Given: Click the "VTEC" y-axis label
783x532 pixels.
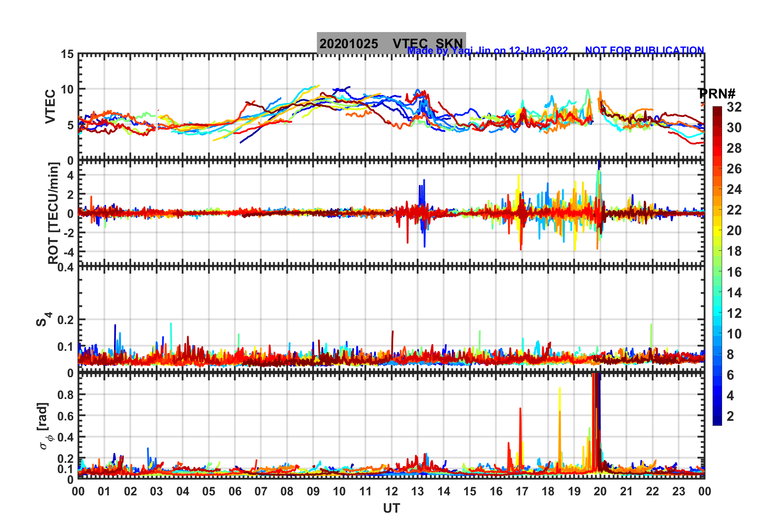Looking at the screenshot, I should point(50,106).
